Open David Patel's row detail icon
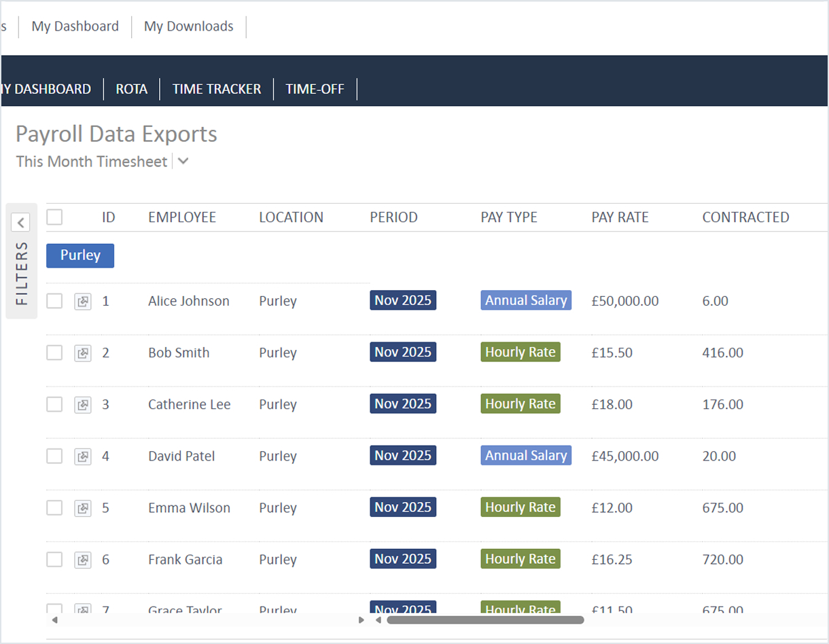 click(82, 456)
